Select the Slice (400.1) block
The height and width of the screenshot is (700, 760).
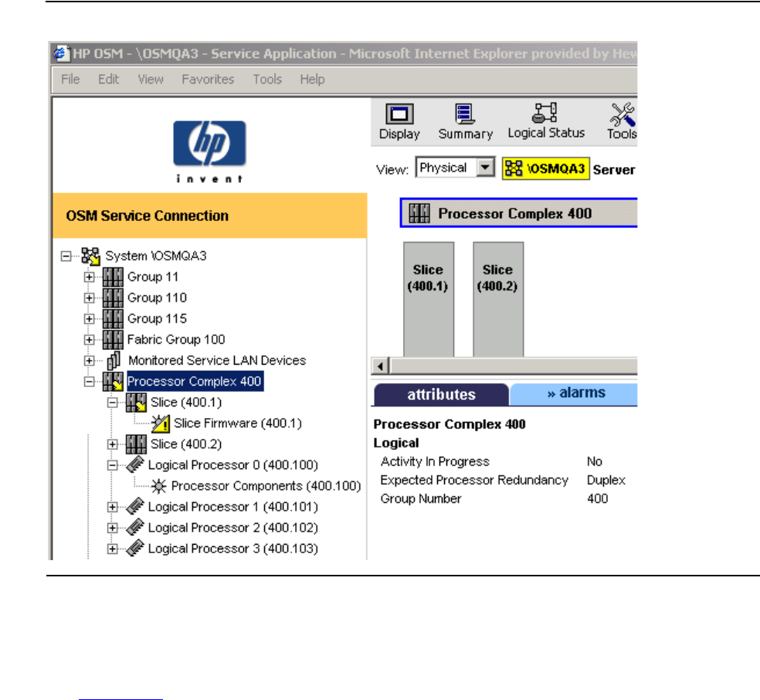pyautogui.click(x=429, y=299)
